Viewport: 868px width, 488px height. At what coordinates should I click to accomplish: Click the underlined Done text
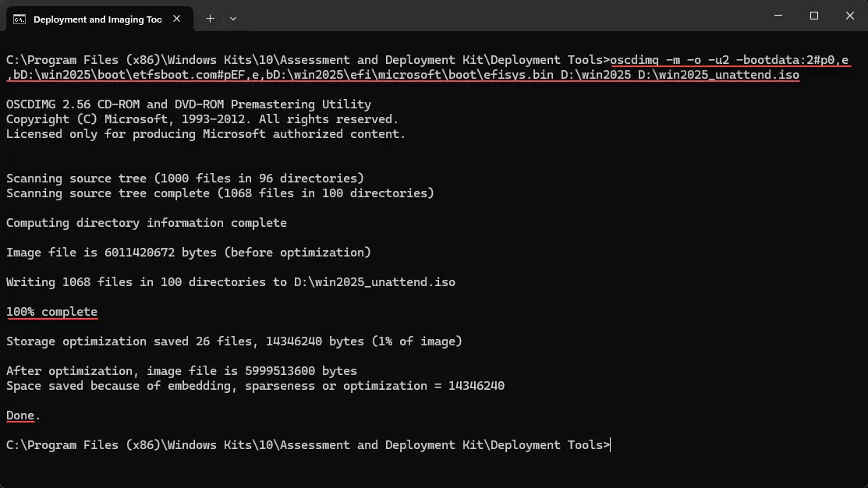(x=20, y=416)
